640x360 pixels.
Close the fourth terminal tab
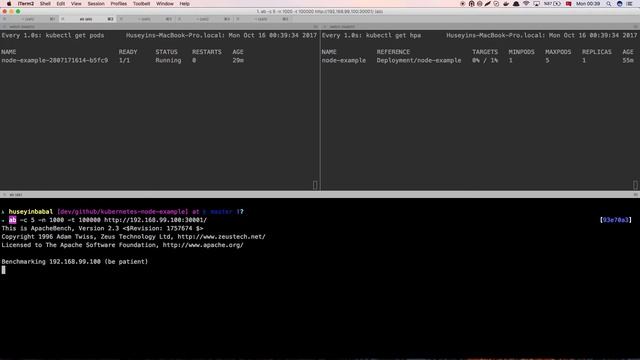pos(180,19)
